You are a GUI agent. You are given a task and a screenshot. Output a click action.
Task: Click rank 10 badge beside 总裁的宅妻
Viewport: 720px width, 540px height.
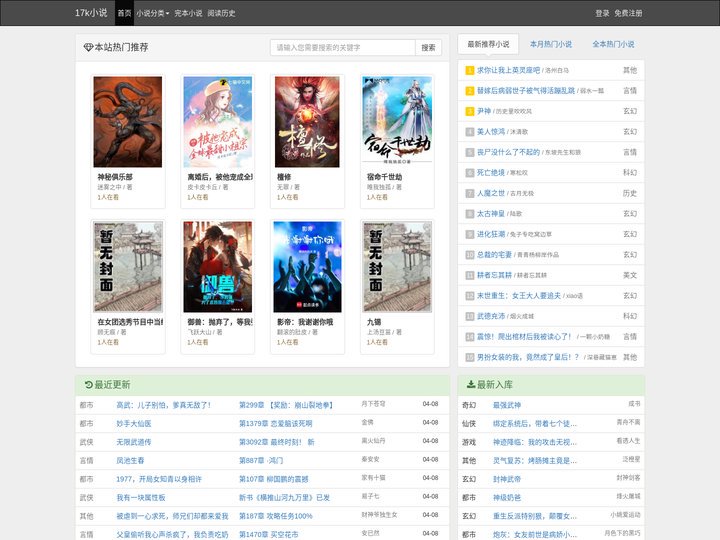coord(470,255)
